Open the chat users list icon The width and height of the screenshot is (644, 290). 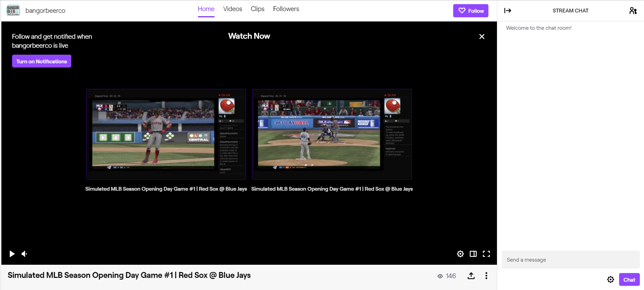pos(633,11)
